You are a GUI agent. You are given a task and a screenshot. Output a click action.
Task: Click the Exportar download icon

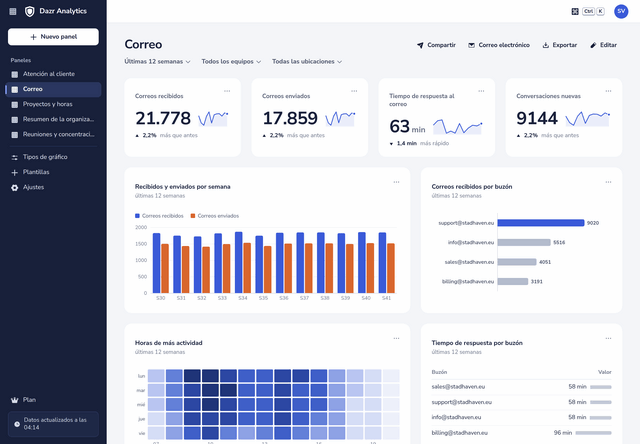(546, 45)
